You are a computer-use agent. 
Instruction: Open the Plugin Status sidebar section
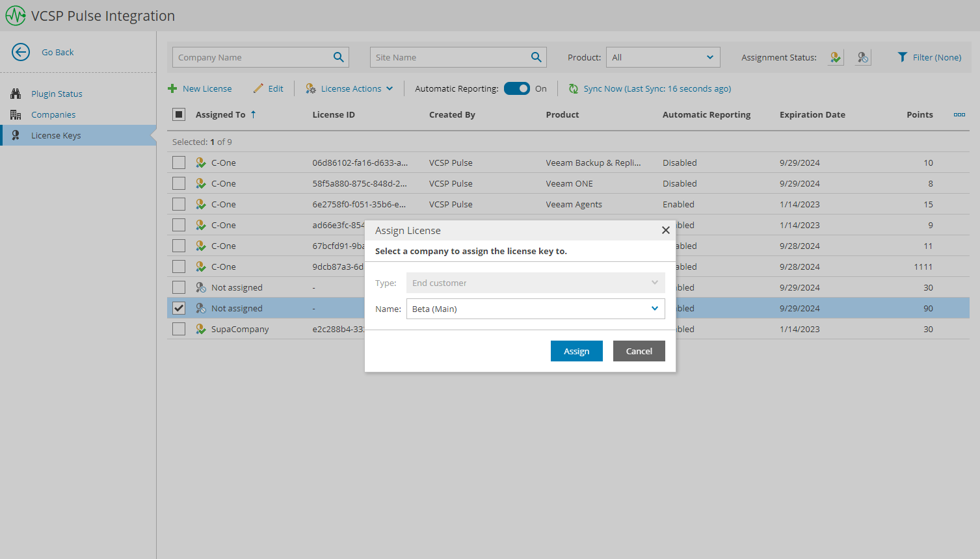pos(54,93)
